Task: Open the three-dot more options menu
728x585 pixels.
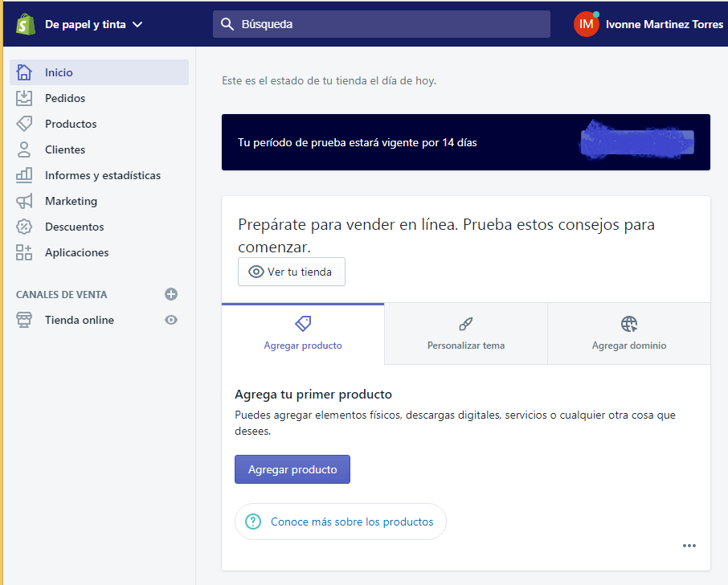Action: 689,546
